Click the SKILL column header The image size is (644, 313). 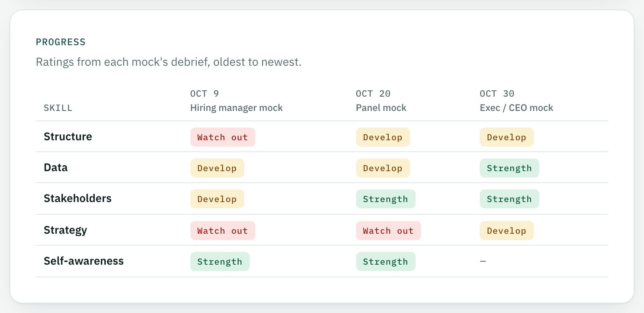pyautogui.click(x=58, y=108)
